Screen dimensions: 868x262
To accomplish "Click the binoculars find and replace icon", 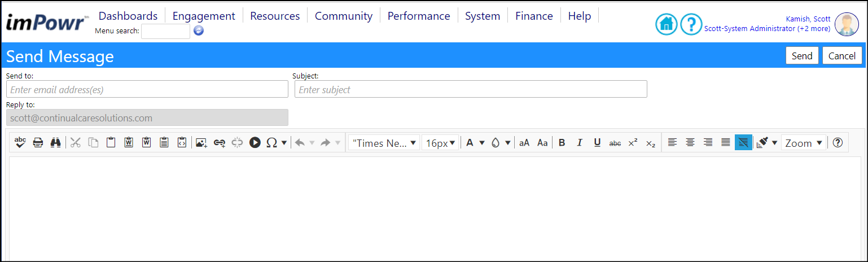I will (x=55, y=143).
